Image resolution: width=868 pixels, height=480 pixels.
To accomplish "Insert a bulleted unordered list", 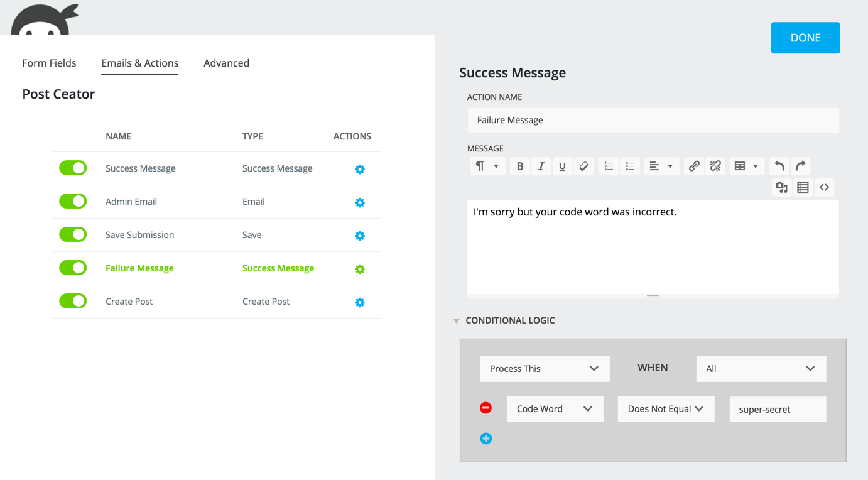I will tap(630, 166).
